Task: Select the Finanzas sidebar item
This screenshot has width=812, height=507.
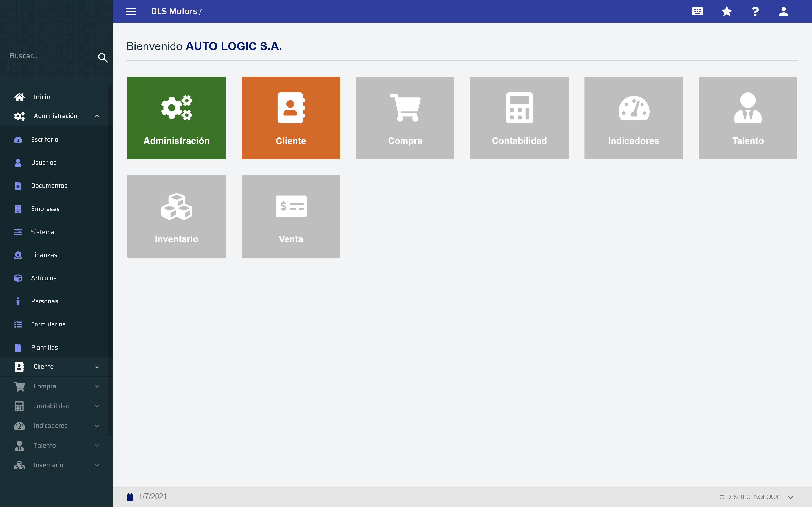Action: click(44, 255)
